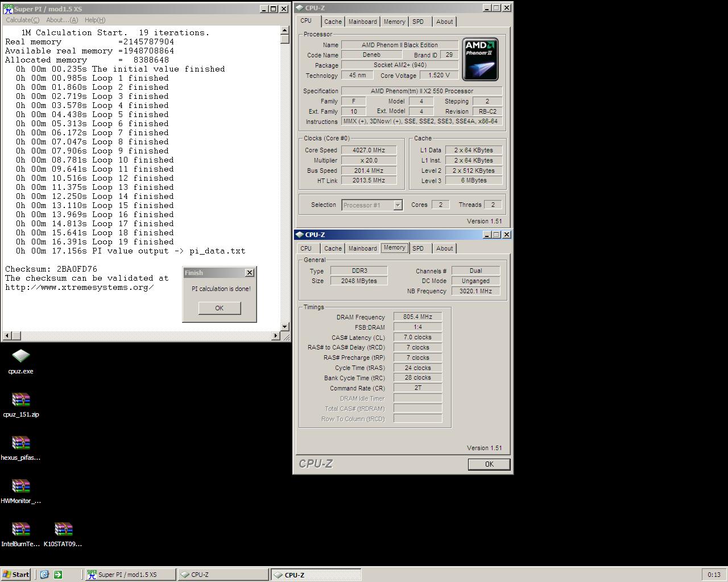This screenshot has height=582, width=728.
Task: Switch to Super PI taskbar button
Action: (x=130, y=575)
